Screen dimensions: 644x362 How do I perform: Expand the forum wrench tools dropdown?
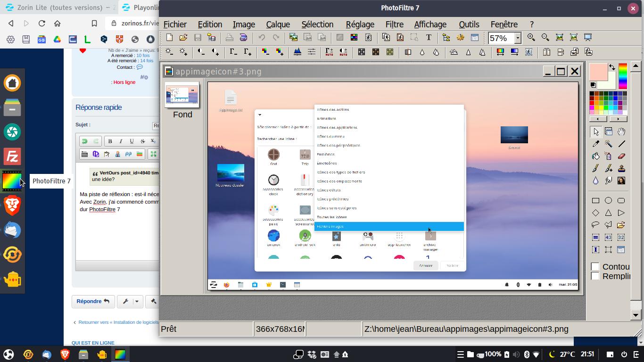point(137,301)
